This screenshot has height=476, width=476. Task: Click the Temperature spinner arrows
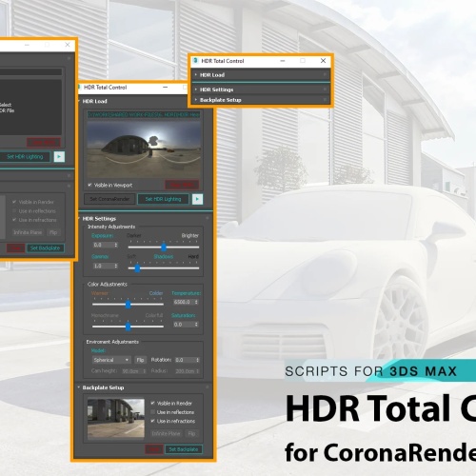196,302
